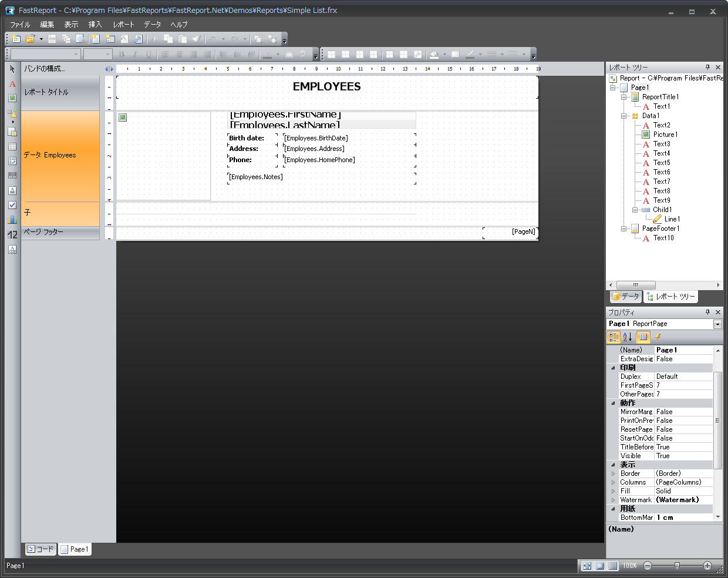
Task: Switch to the コード tab
Action: 41,549
